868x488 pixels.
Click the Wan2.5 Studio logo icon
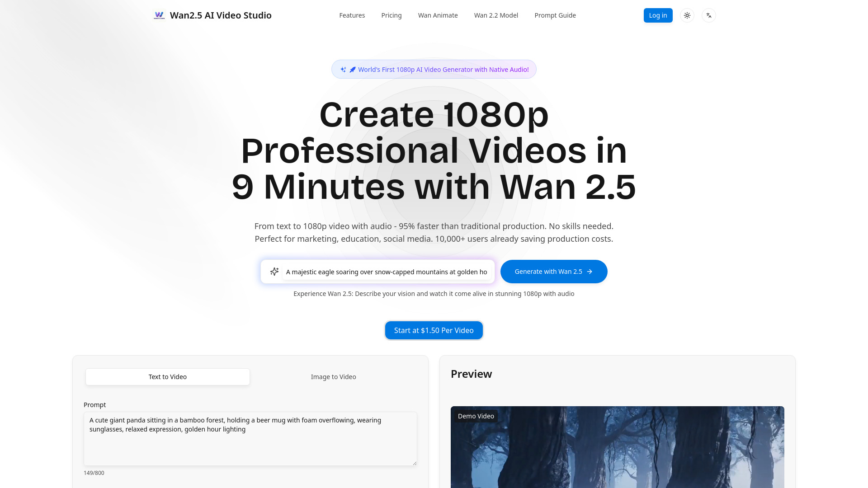click(x=159, y=15)
